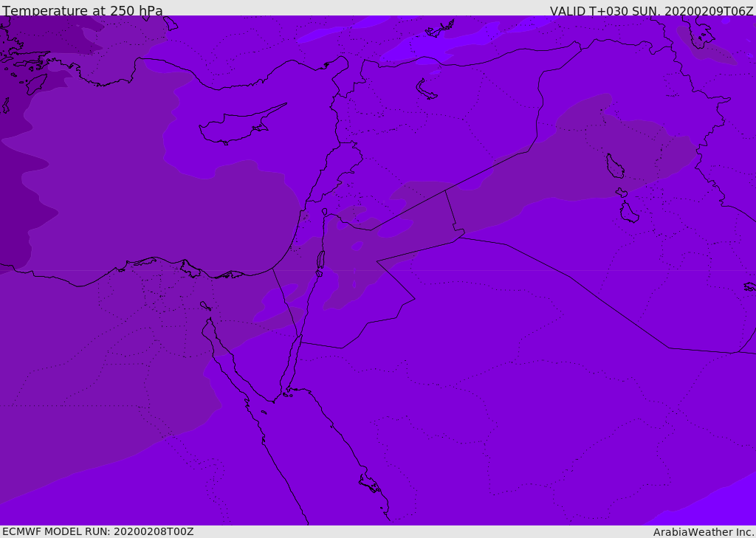756x538 pixels.
Task: Click the 'ArabiaWeather Inc' credit text
Action: tap(703, 532)
